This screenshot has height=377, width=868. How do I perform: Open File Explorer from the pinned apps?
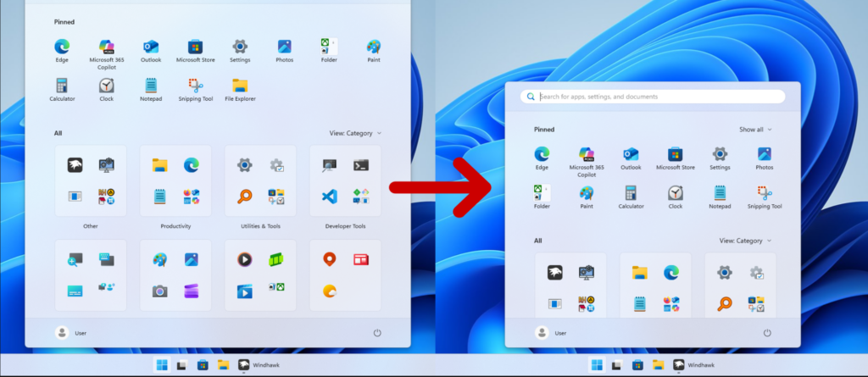[x=240, y=89]
